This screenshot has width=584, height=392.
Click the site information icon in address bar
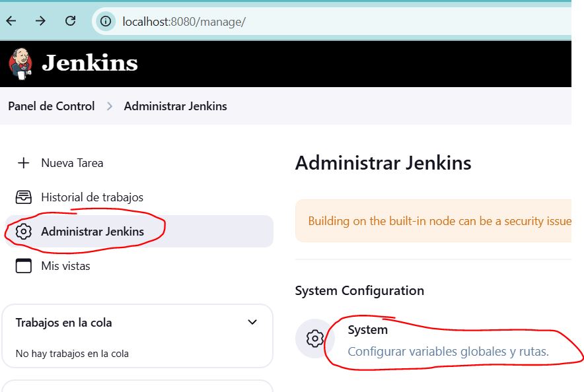106,20
